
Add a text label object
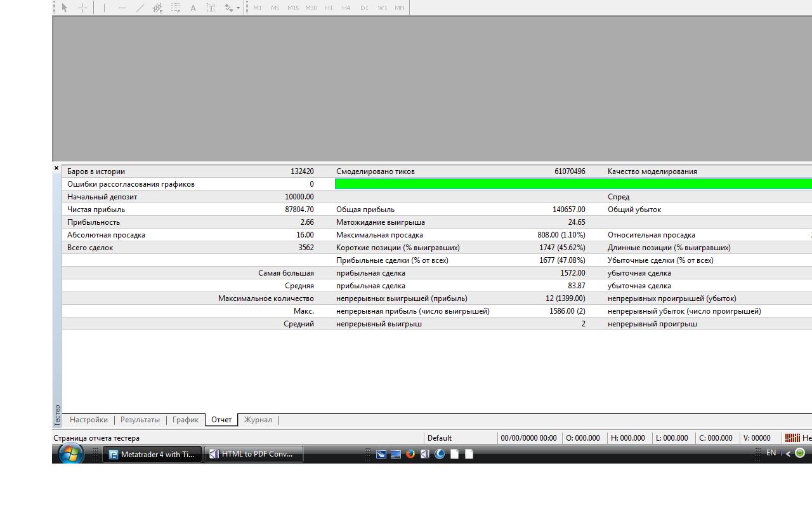211,8
